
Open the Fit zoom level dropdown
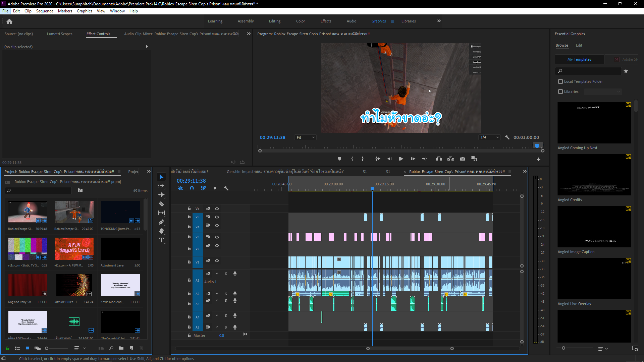click(305, 137)
